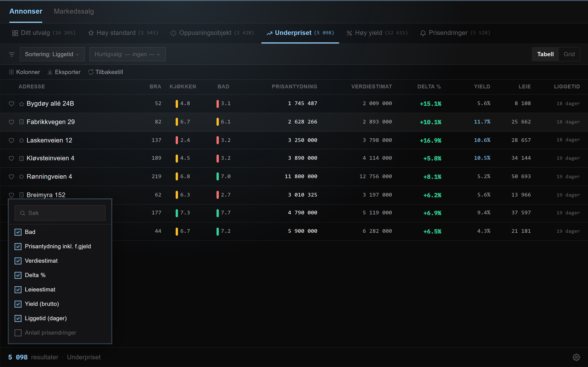The height and width of the screenshot is (367, 588).
Task: Open Høy yield filter tab
Action: (377, 33)
